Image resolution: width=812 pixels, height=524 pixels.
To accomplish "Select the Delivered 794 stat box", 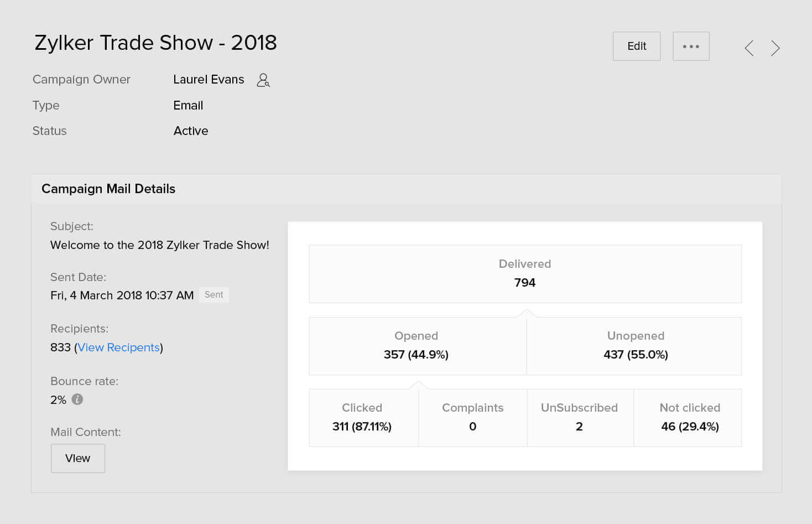I will [525, 274].
